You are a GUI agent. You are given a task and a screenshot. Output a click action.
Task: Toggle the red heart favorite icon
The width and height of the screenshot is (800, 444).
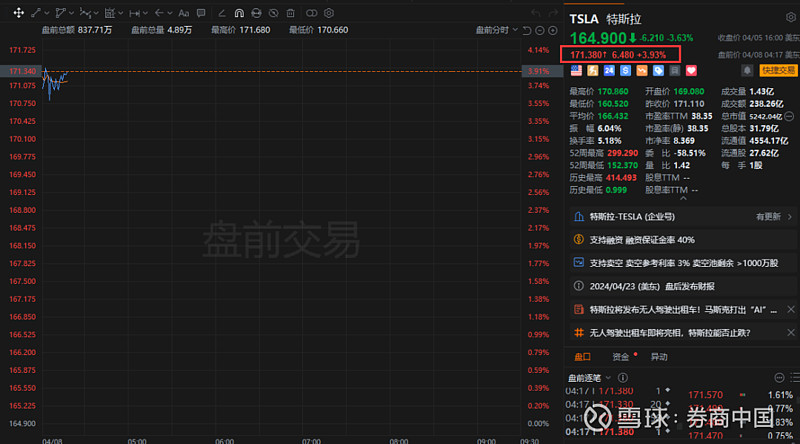tap(691, 70)
